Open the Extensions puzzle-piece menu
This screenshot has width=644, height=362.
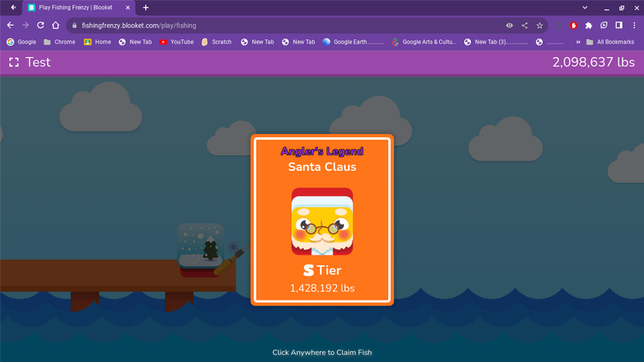coord(589,26)
